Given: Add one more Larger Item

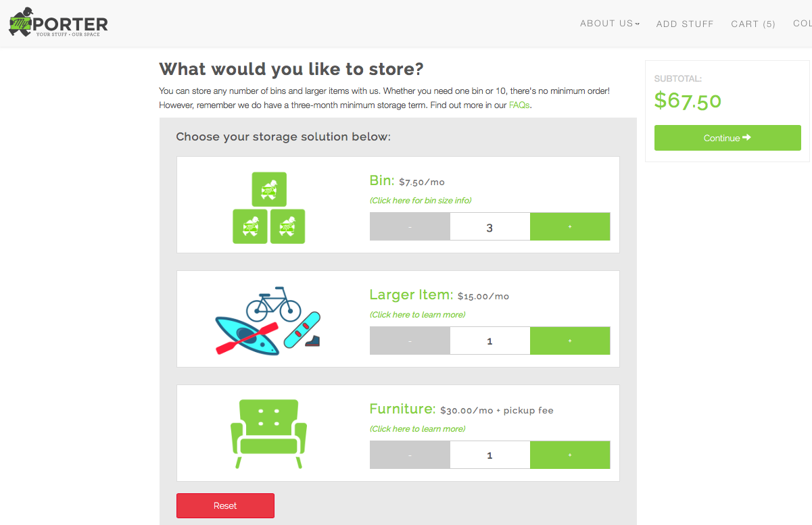Looking at the screenshot, I should coord(570,341).
